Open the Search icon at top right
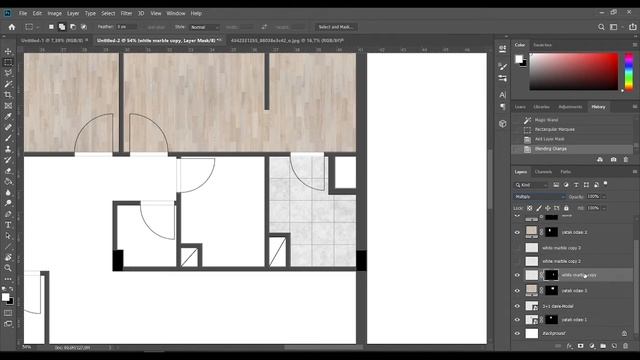640x360 pixels. (x=601, y=27)
